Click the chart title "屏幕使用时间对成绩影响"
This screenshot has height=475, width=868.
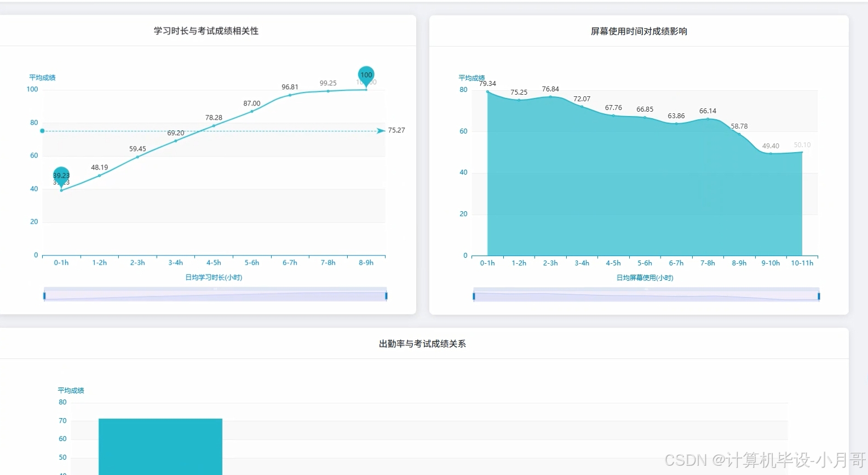[639, 32]
